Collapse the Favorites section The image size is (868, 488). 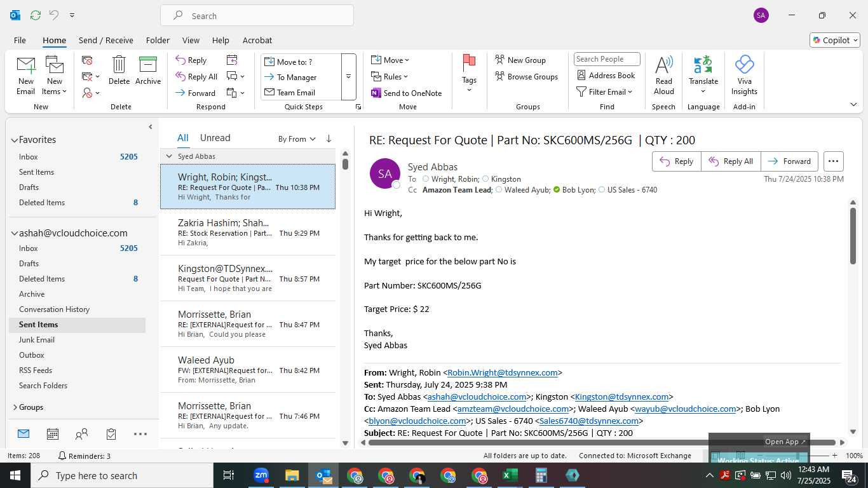[x=15, y=140]
